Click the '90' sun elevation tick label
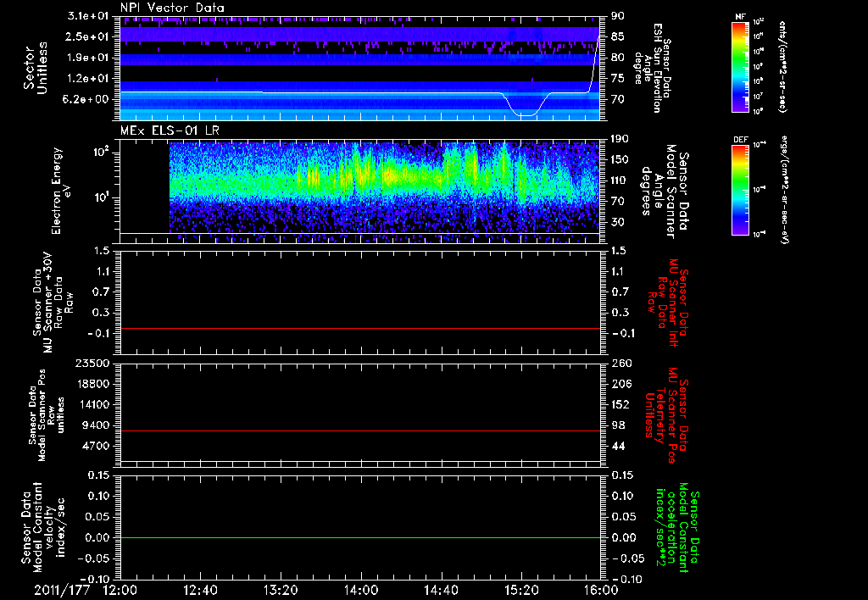 tap(618, 16)
